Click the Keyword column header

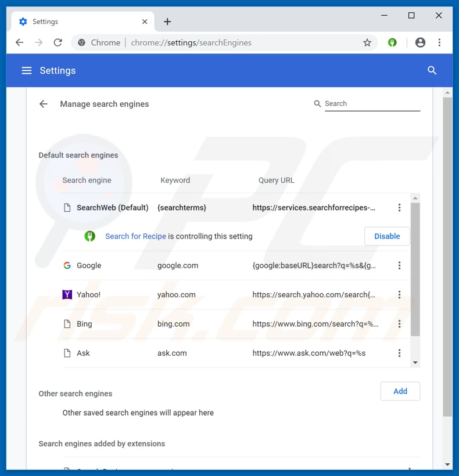click(175, 181)
